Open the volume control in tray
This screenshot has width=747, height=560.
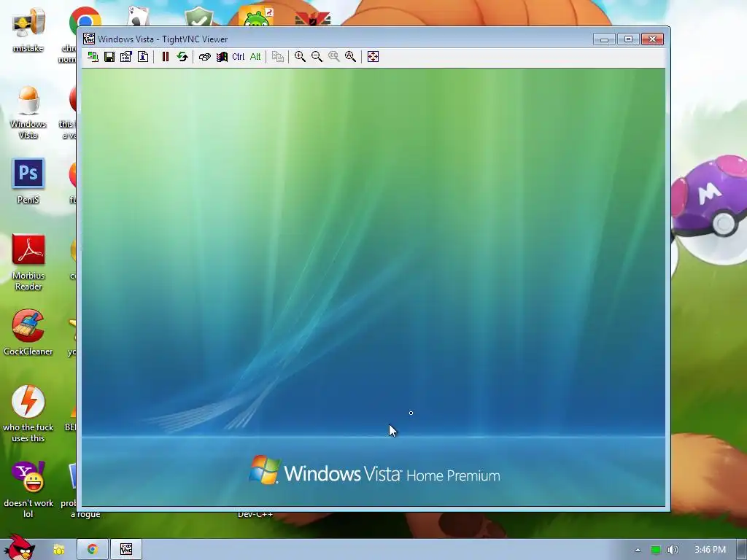(x=673, y=550)
